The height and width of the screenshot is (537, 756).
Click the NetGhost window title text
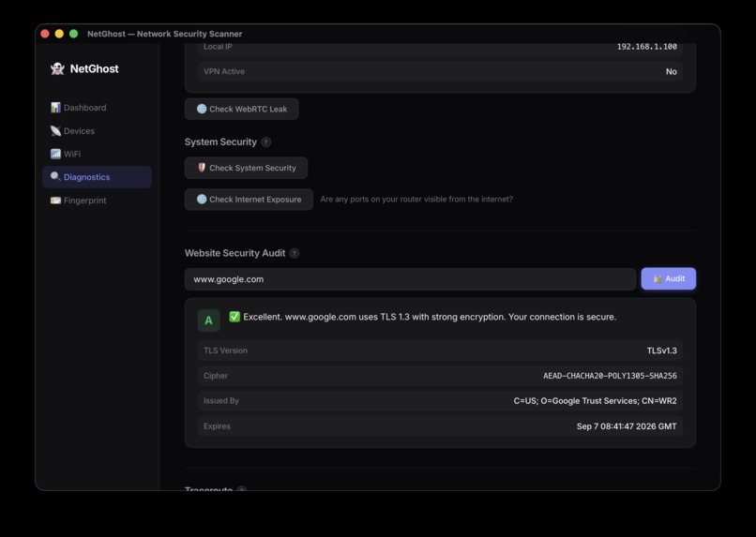[x=164, y=34]
